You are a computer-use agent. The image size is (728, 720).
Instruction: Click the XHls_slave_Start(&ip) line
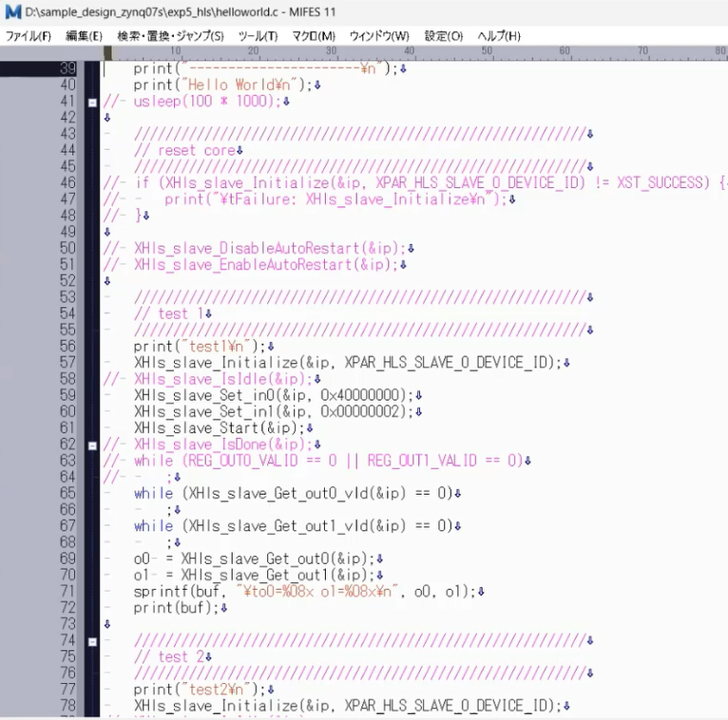[x=219, y=427]
